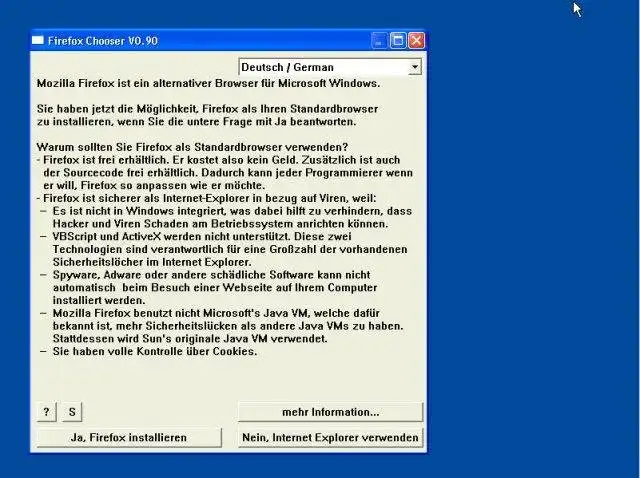Choose "Nein, Internet Explorer verwenden"

(331, 437)
